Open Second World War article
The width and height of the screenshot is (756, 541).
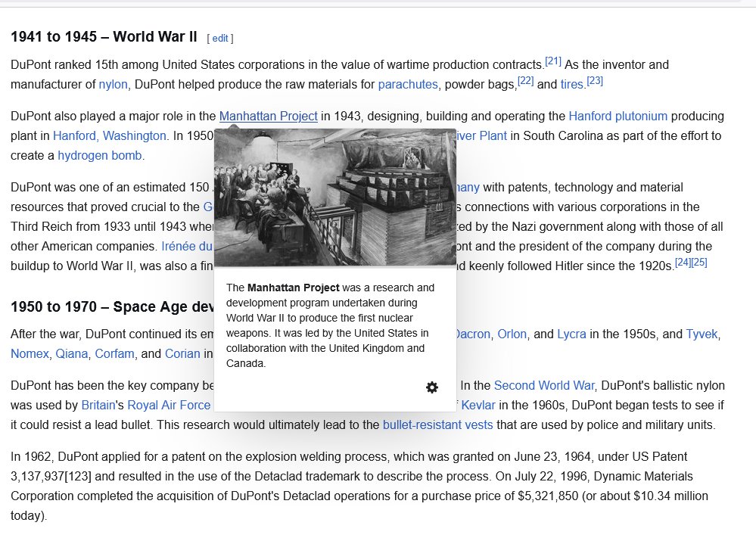[544, 386]
